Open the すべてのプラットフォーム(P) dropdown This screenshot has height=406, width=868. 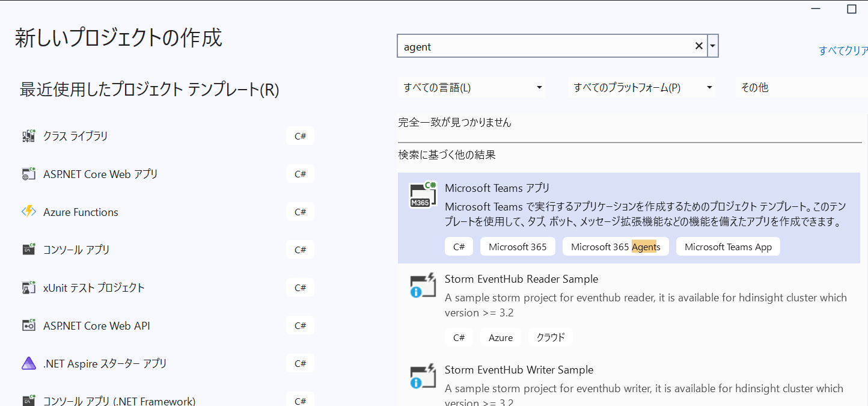pyautogui.click(x=642, y=88)
